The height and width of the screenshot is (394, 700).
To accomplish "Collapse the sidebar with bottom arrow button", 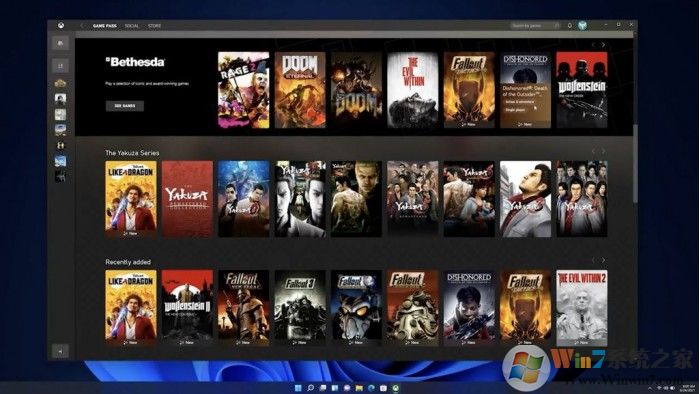I will tap(60, 351).
